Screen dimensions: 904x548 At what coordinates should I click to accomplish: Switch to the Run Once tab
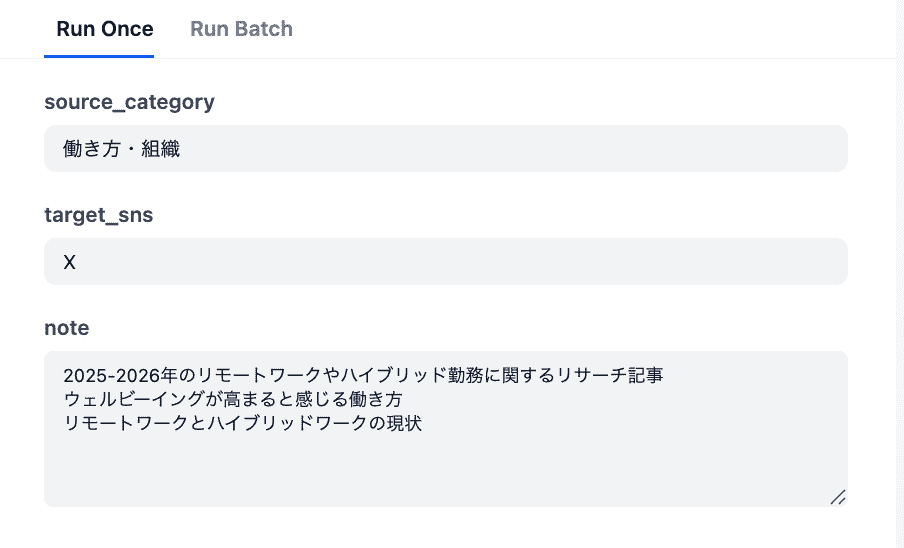[105, 29]
